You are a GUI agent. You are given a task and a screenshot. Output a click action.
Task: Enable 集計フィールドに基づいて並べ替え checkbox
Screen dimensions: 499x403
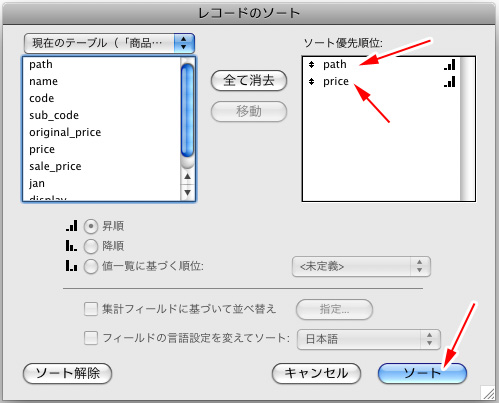(x=91, y=309)
